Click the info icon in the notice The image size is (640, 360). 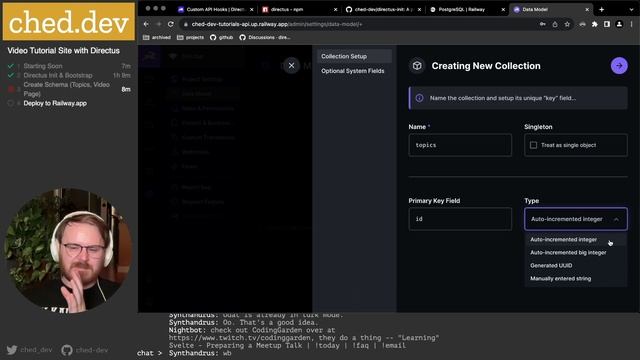pos(419,98)
